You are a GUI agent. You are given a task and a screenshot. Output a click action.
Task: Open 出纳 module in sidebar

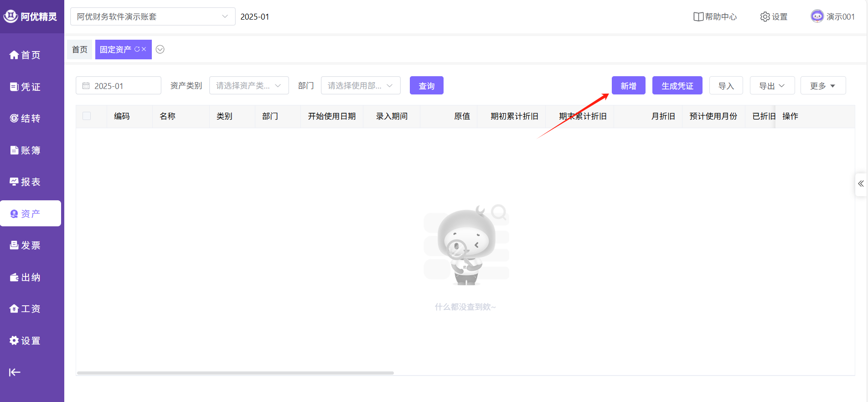point(26,277)
